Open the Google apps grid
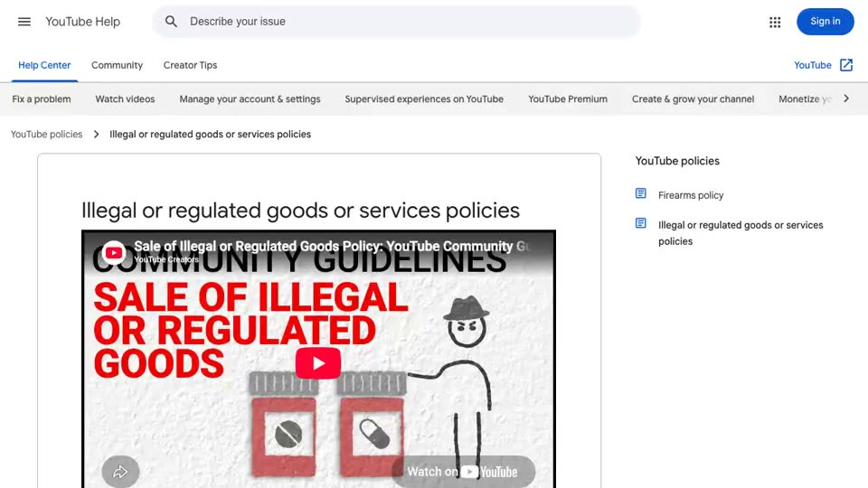The height and width of the screenshot is (488, 868). [775, 22]
